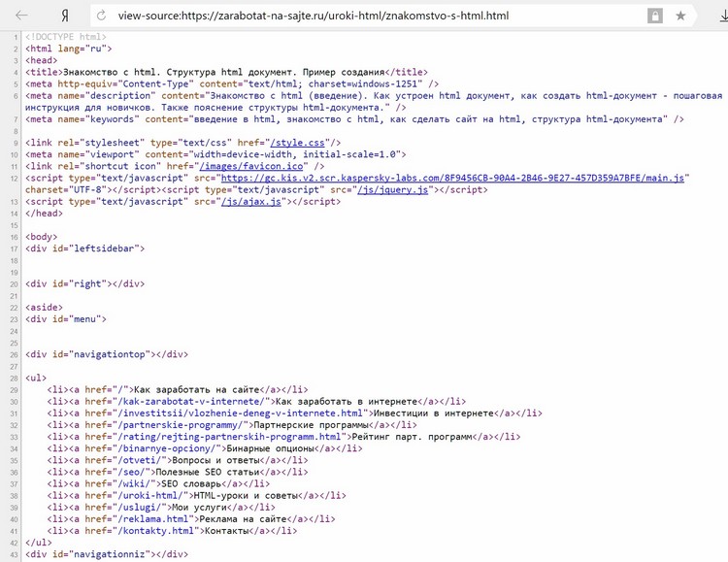
Task: Follow the /js/jquery.js link
Action: (x=392, y=189)
